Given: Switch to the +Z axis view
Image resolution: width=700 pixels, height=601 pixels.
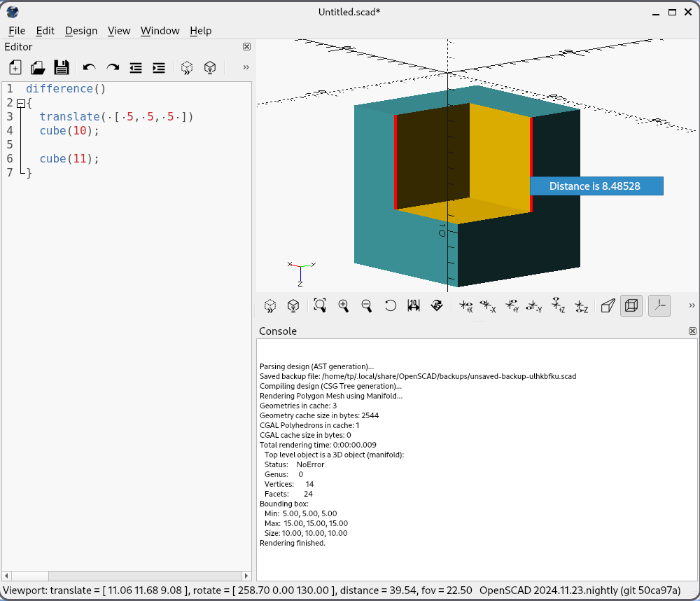Looking at the screenshot, I should pos(558,305).
